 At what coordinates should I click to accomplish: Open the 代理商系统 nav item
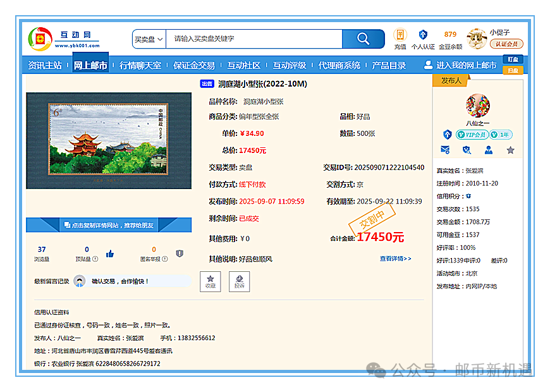pos(339,65)
